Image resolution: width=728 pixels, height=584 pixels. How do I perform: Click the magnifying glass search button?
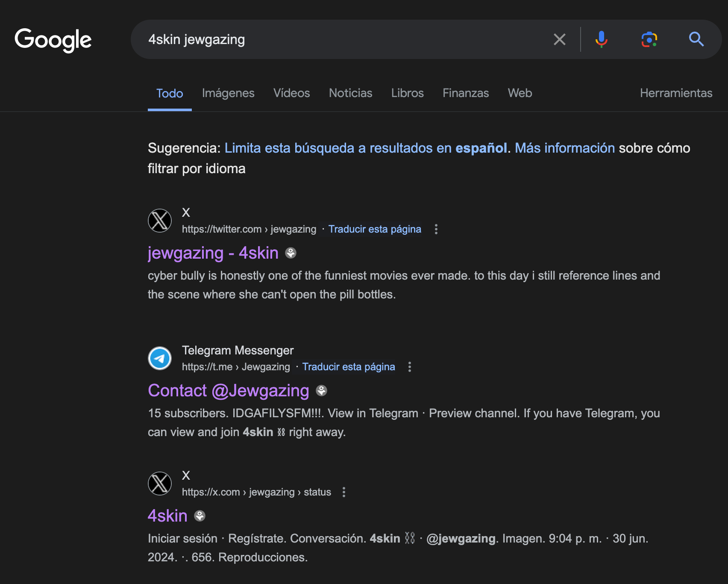(x=696, y=39)
